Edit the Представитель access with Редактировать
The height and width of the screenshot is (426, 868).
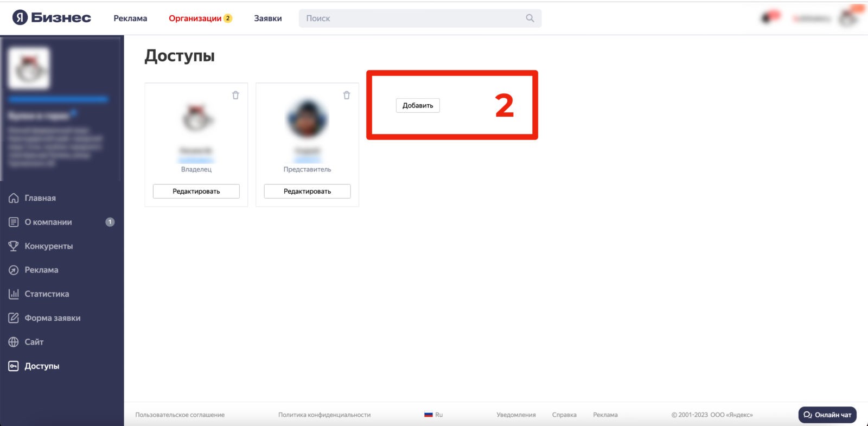click(x=307, y=191)
